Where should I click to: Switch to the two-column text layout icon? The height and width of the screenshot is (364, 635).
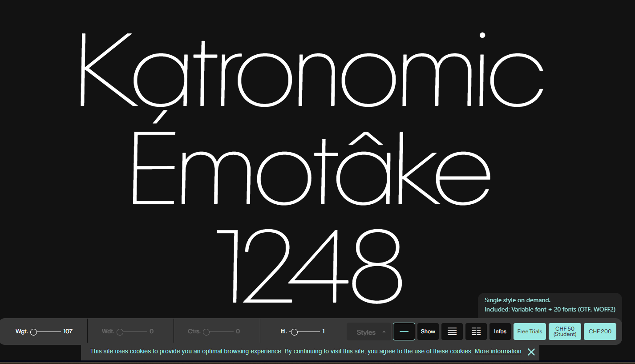[476, 332]
